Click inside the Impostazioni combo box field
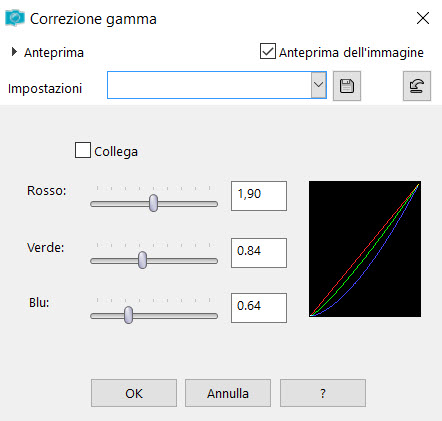442x421 pixels. click(209, 85)
